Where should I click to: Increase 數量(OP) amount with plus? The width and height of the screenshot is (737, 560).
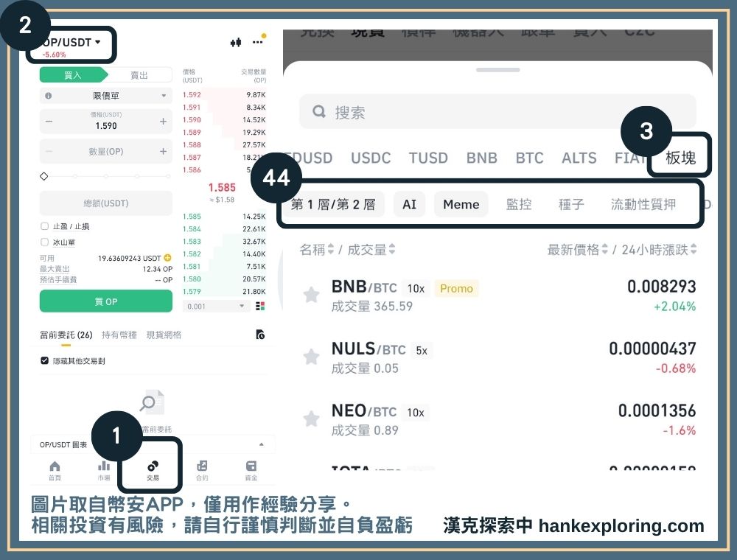click(x=163, y=151)
